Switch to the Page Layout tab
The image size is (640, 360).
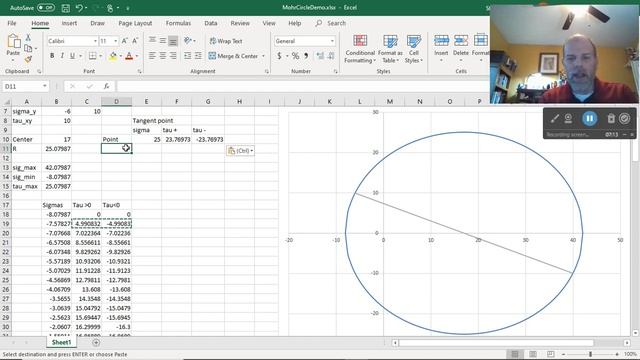click(135, 23)
